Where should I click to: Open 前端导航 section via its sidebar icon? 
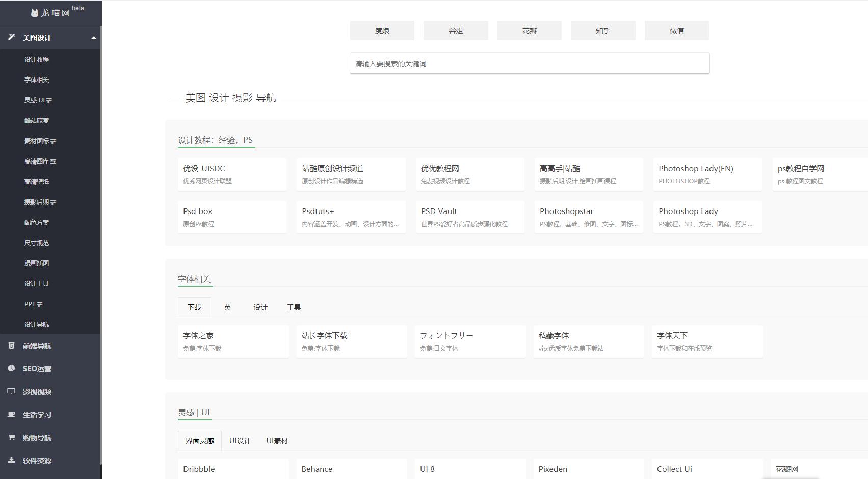pyautogui.click(x=11, y=345)
